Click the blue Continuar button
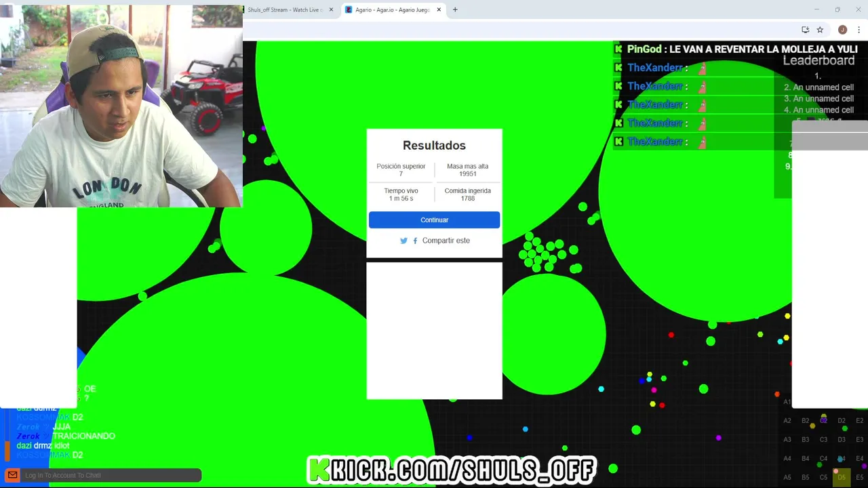The width and height of the screenshot is (868, 488). (x=434, y=220)
